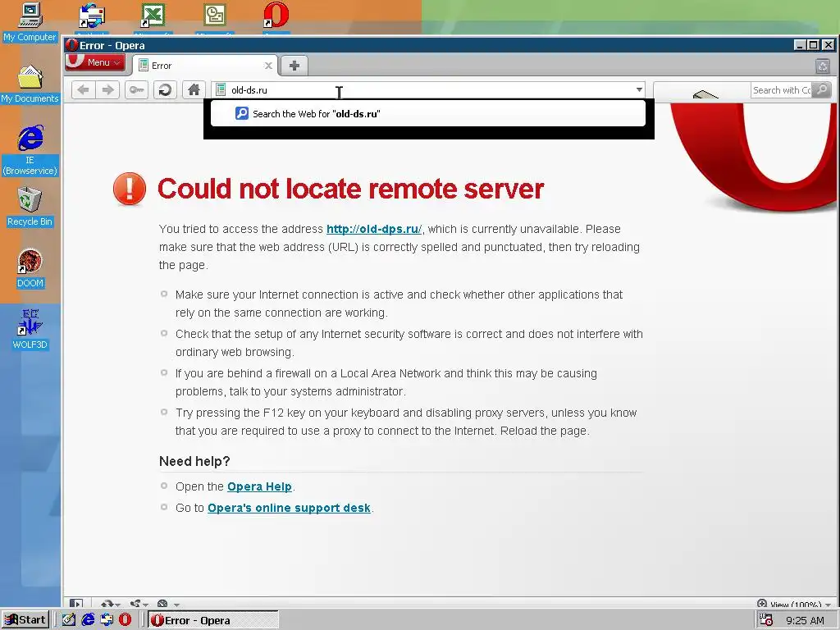Reload the page with the refresh icon
The image size is (840, 630).
[165, 90]
